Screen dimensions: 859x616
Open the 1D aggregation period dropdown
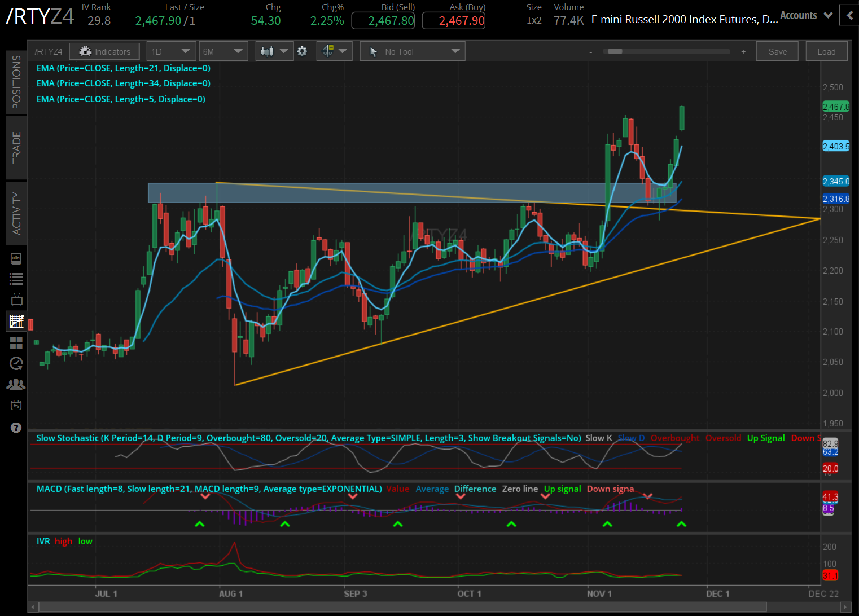point(172,51)
